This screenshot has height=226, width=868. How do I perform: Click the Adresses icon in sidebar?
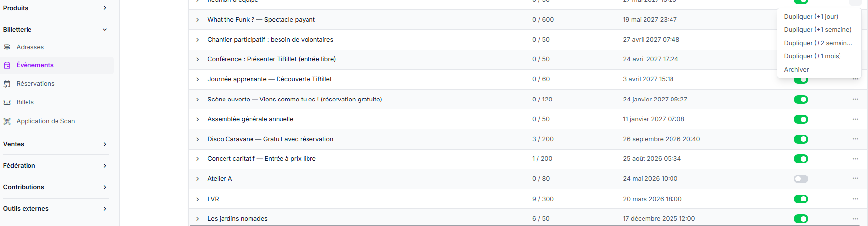(7, 47)
